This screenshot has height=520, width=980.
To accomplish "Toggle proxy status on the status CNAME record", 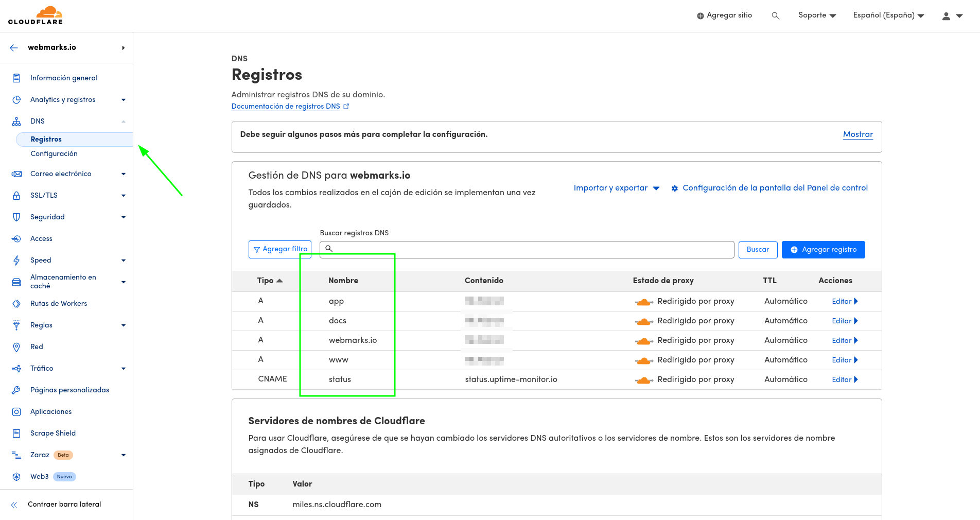I will click(x=643, y=379).
